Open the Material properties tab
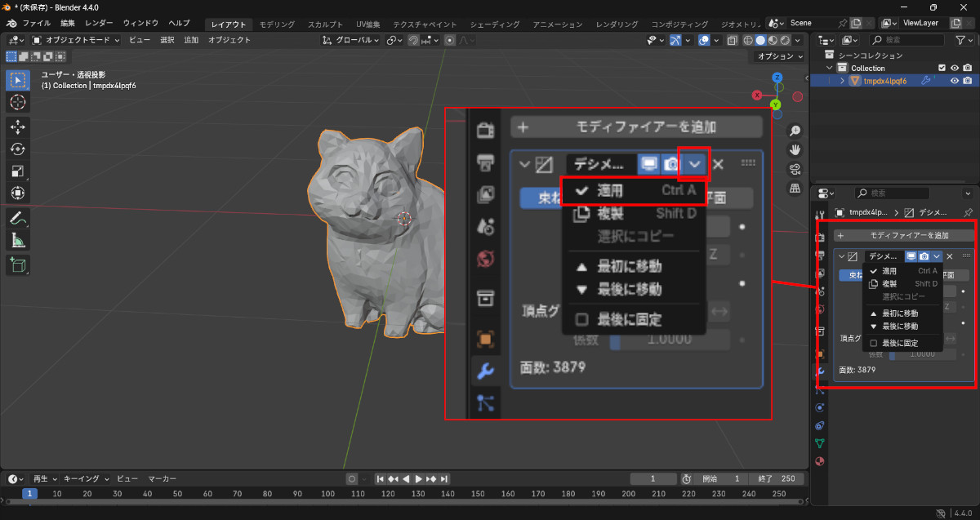Image resolution: width=980 pixels, height=520 pixels. click(820, 460)
